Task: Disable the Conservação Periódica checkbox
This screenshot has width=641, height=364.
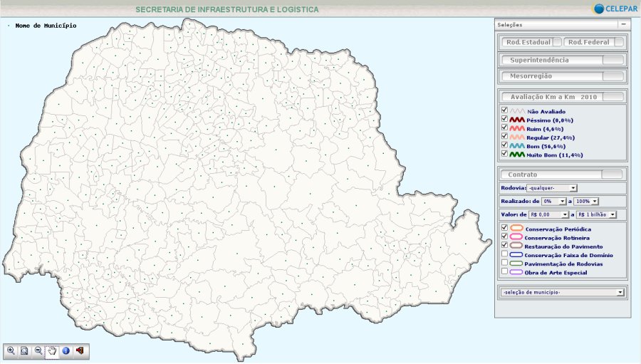Action: 505,227
